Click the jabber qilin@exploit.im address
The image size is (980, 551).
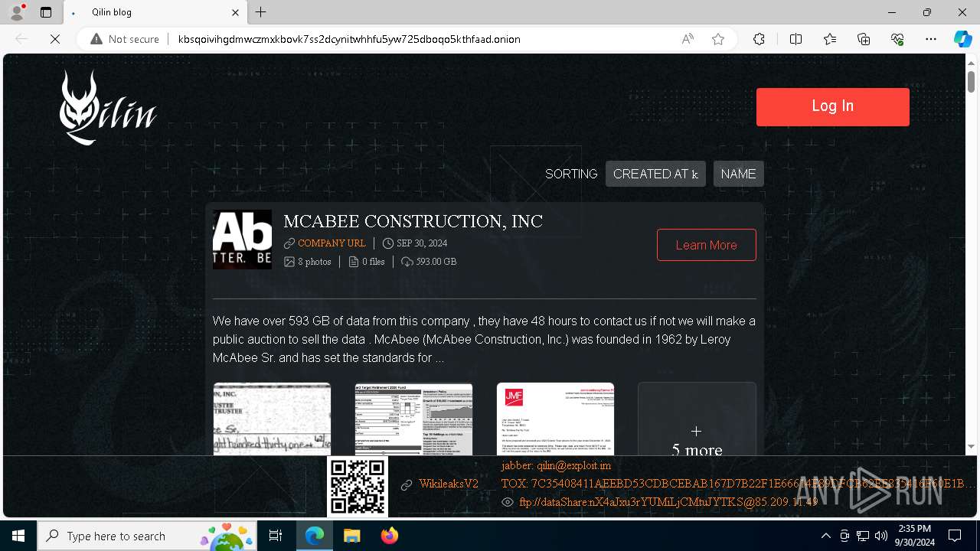click(556, 465)
